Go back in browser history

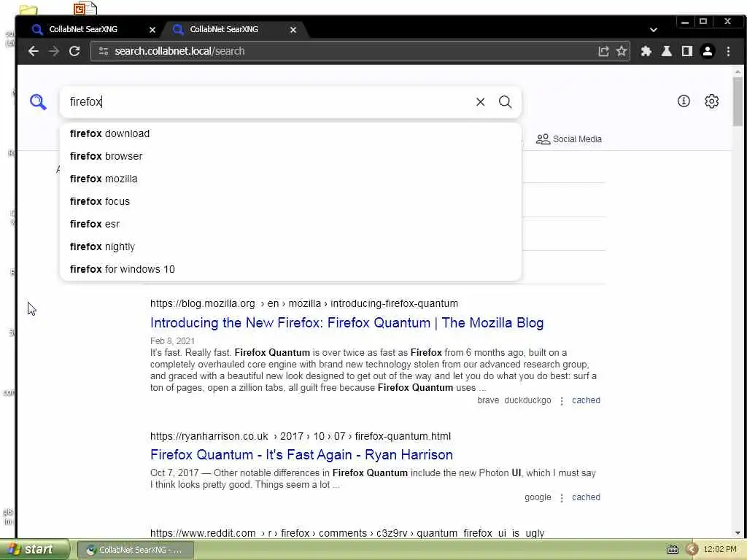pyautogui.click(x=33, y=51)
